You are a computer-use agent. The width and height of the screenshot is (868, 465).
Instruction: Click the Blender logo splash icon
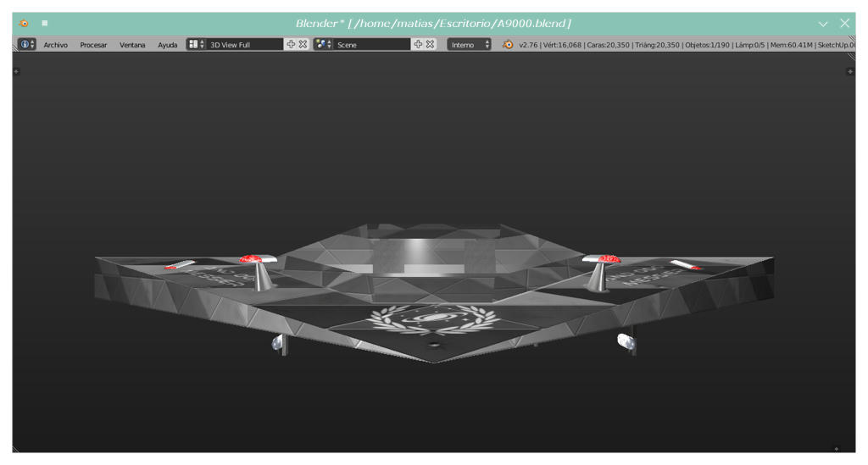click(508, 44)
